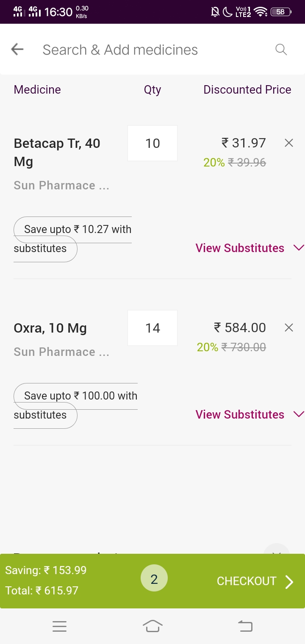Dismiss the partially hidden bottom panel

277,552
